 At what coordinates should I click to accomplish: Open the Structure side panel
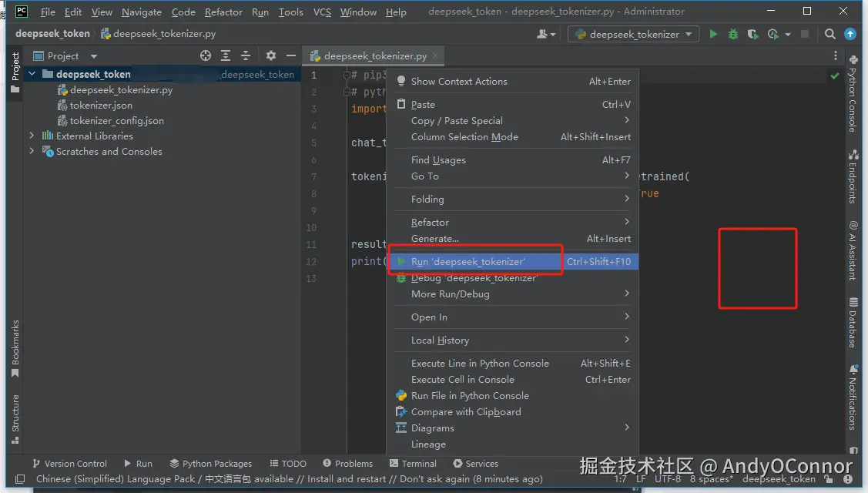pos(15,419)
